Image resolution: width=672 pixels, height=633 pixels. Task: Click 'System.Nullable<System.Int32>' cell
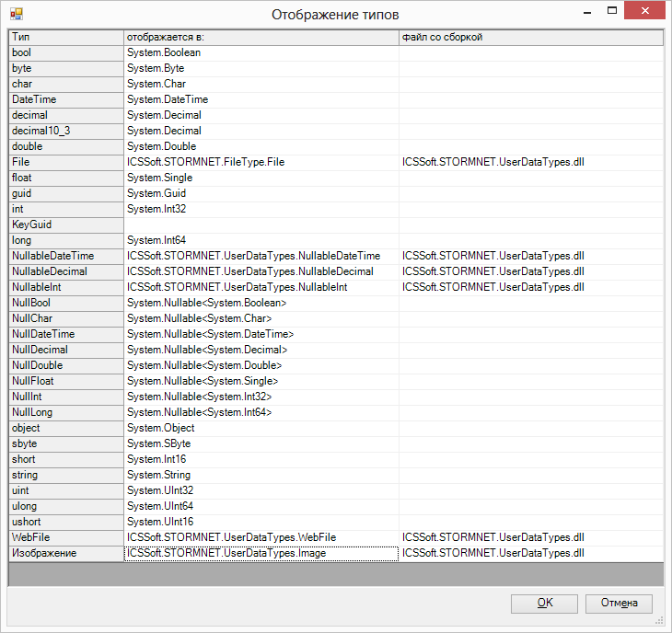coord(261,397)
